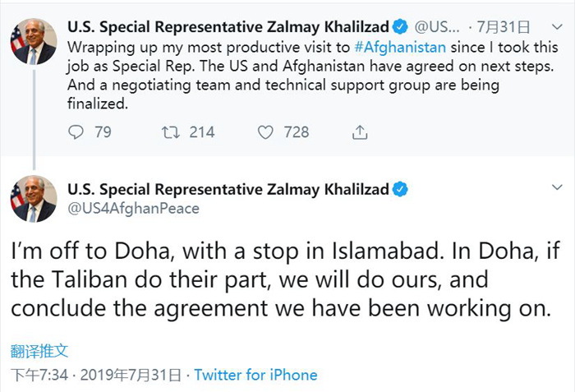Like the first tweet with heart icon
575x392 pixels.
(x=264, y=131)
